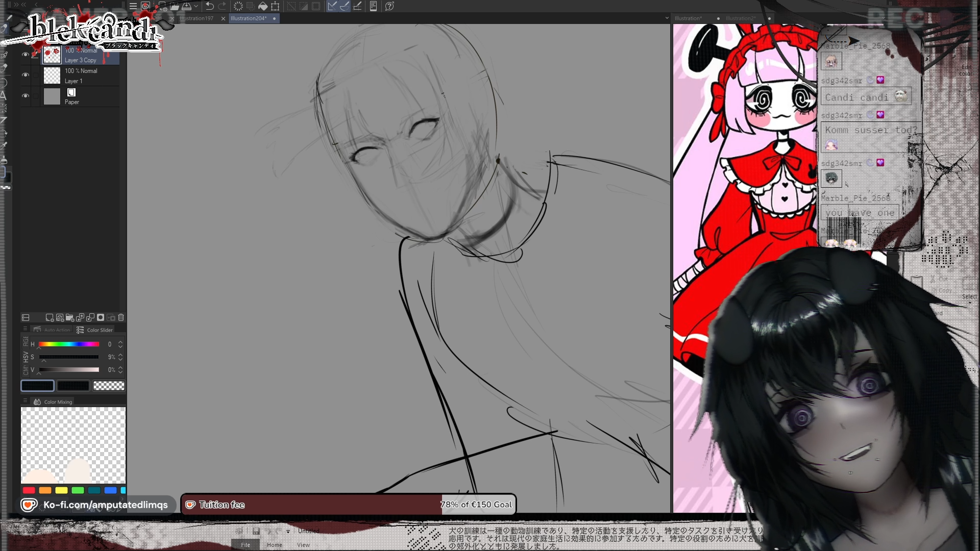This screenshot has height=551, width=980.
Task: Hide the Layer 1 layer
Action: pos(25,75)
